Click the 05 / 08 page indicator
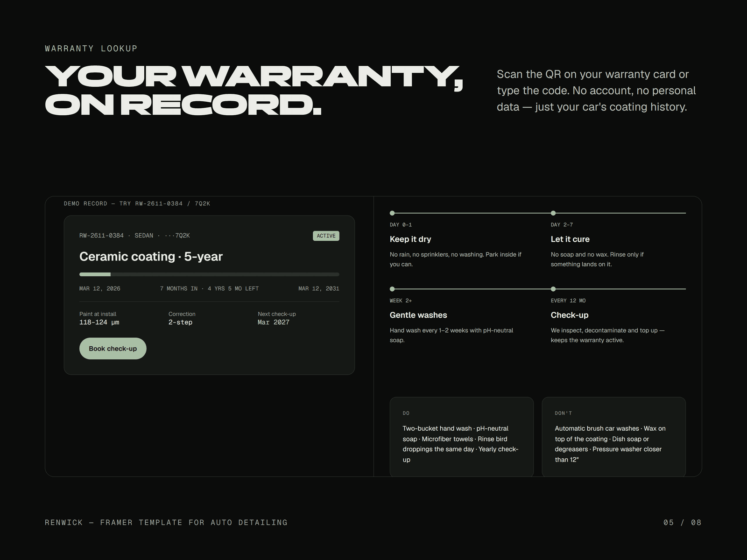 click(x=682, y=523)
